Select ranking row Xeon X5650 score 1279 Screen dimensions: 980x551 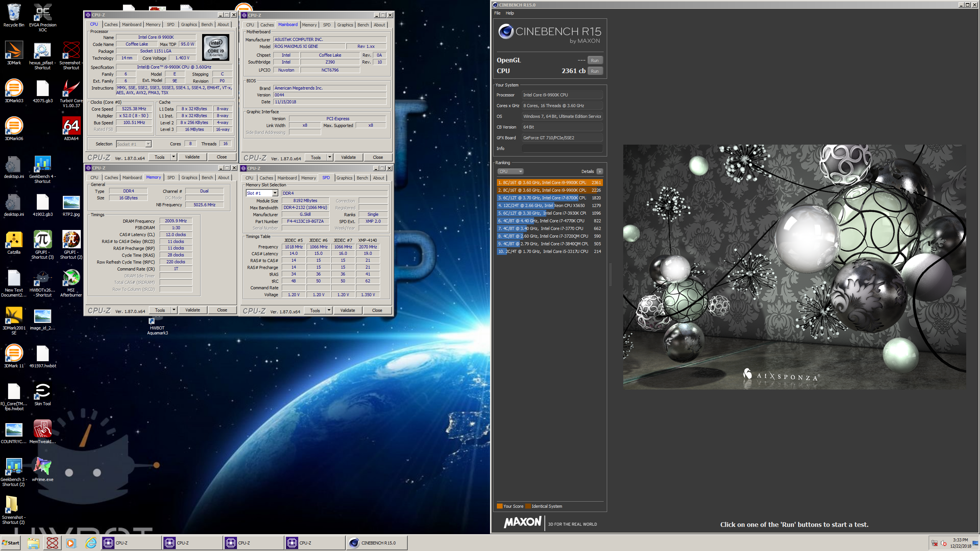point(550,205)
